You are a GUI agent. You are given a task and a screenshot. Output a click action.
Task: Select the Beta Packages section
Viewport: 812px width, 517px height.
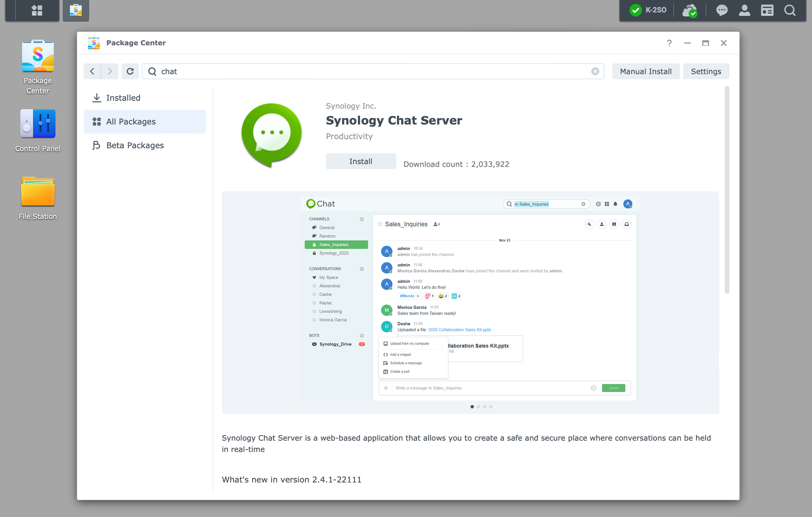pos(135,144)
